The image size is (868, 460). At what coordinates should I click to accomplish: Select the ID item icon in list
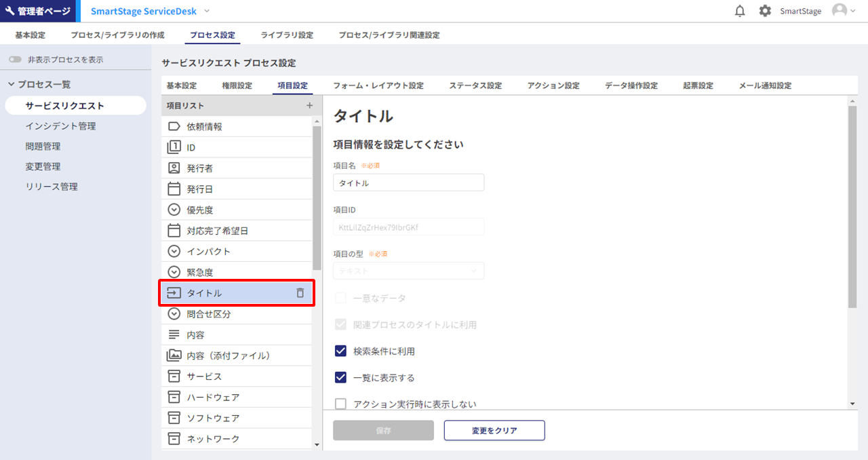(174, 147)
